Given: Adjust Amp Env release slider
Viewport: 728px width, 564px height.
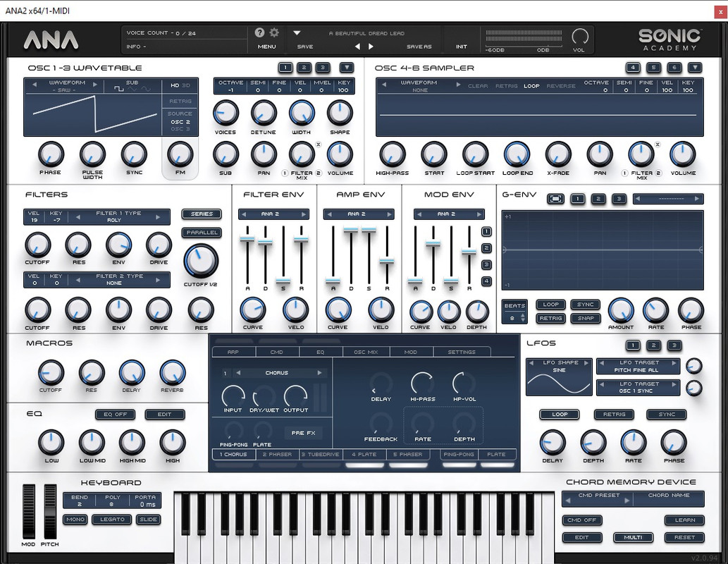Looking at the screenshot, I should [x=387, y=261].
